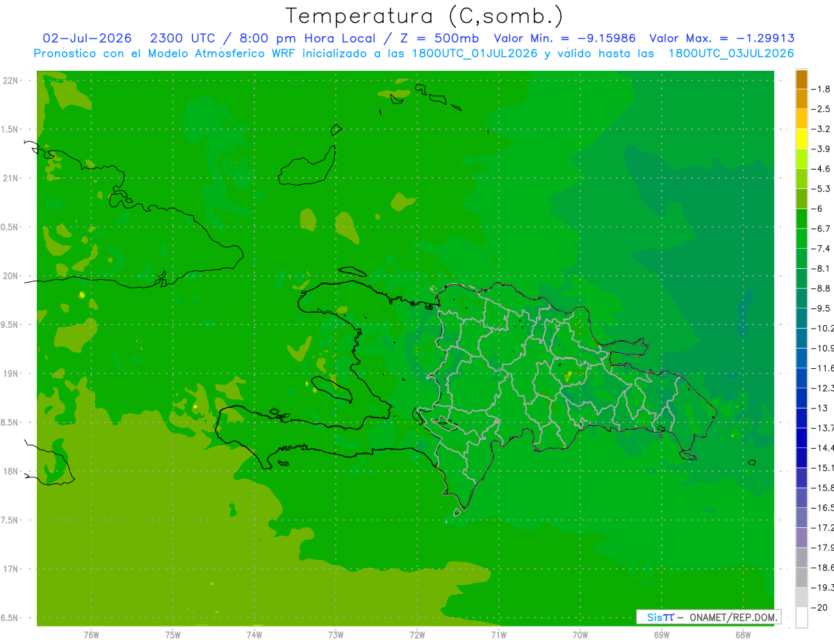Click the '75W' longitude label
This screenshot has width=834, height=644.
tap(173, 634)
